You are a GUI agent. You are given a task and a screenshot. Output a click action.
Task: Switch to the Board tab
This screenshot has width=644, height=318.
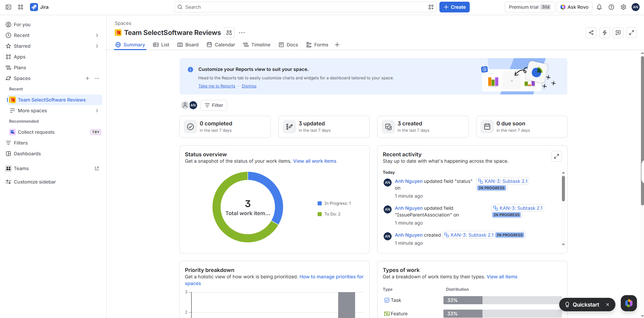(x=188, y=45)
